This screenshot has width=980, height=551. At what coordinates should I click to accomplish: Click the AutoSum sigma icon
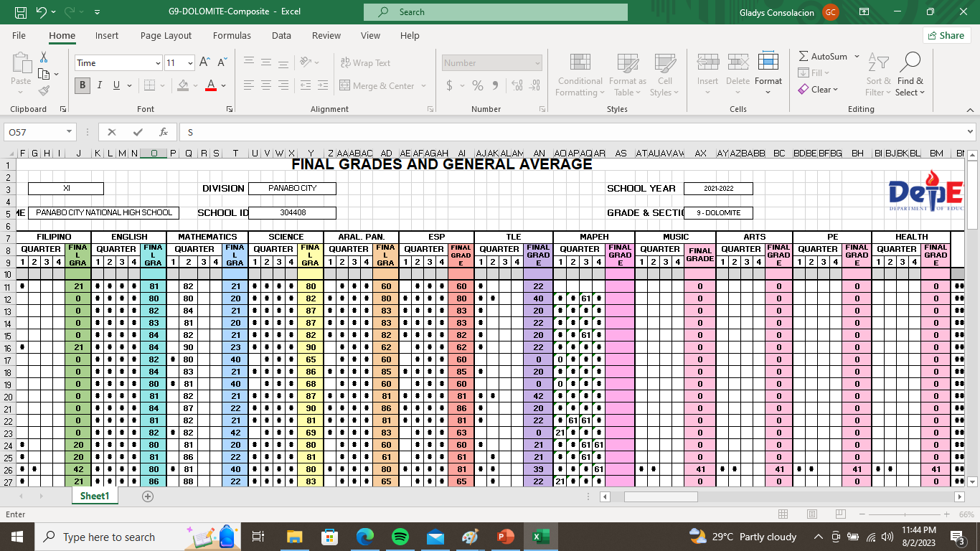pyautogui.click(x=804, y=56)
